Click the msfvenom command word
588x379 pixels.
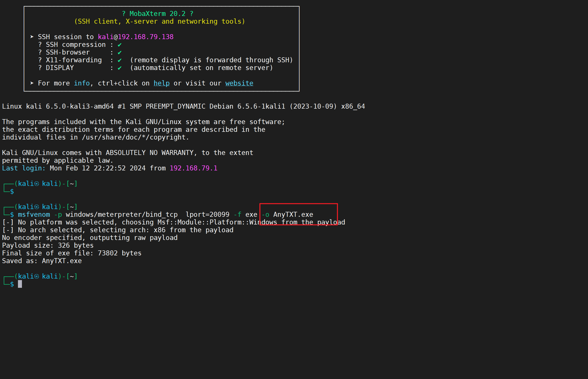[x=34, y=215]
